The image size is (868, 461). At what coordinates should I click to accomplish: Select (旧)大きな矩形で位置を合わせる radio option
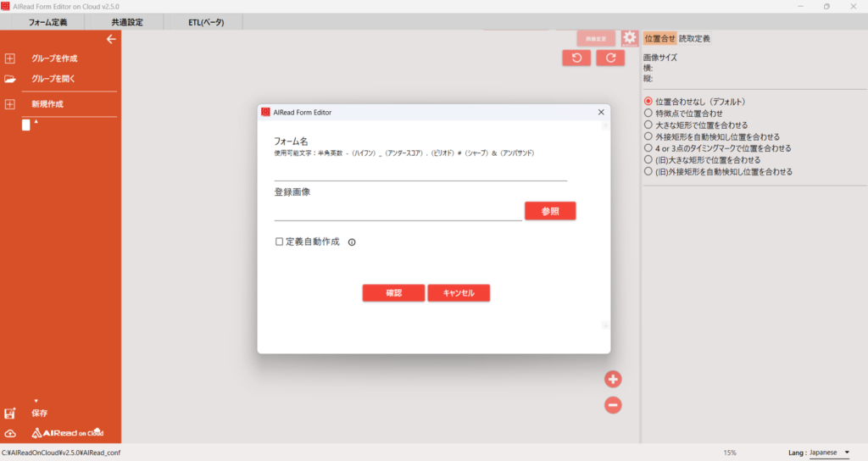point(648,159)
